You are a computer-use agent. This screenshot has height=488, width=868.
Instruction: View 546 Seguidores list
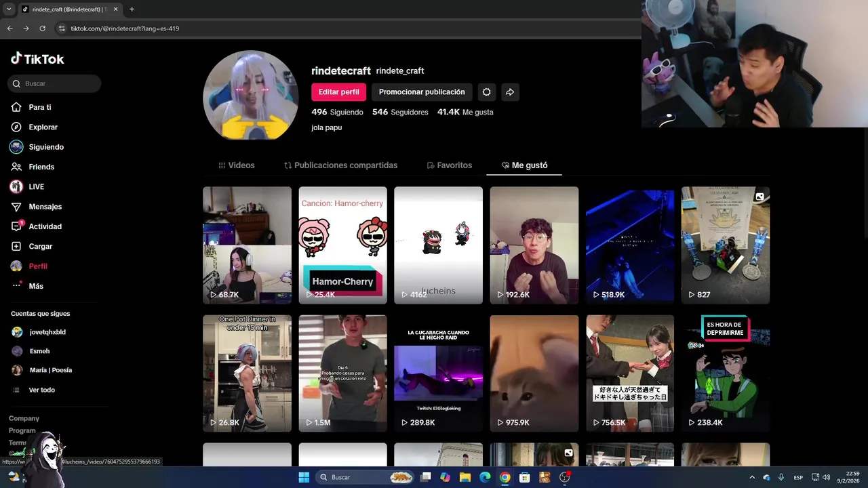coord(400,112)
